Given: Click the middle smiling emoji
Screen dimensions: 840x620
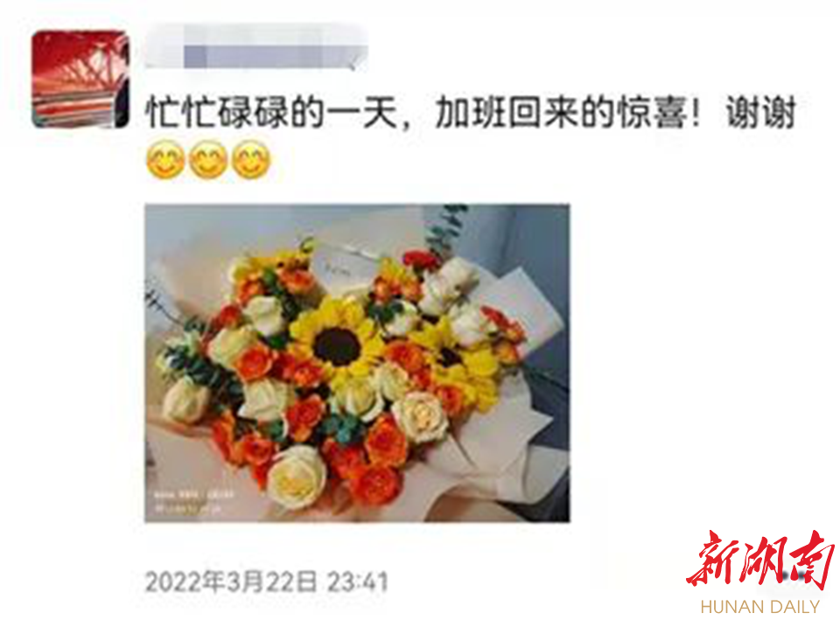Looking at the screenshot, I should coord(208,159).
